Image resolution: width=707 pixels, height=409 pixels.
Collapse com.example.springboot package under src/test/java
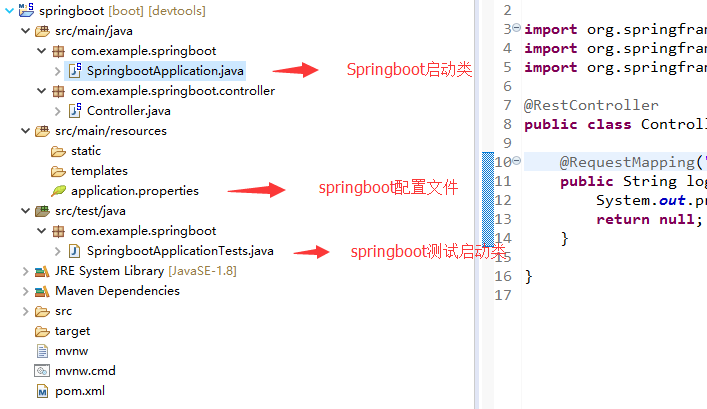[x=41, y=231]
